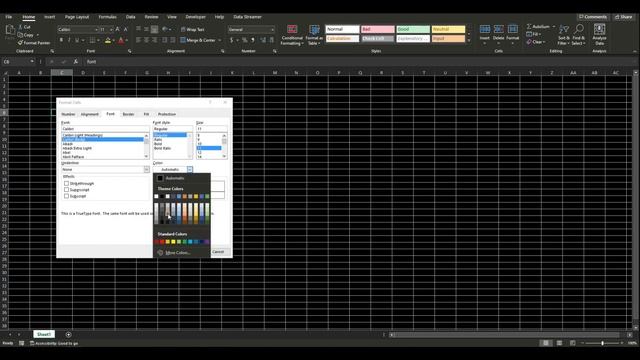Image resolution: width=640 pixels, height=360 pixels.
Task: Select the Sheet1 tab
Action: [44, 334]
